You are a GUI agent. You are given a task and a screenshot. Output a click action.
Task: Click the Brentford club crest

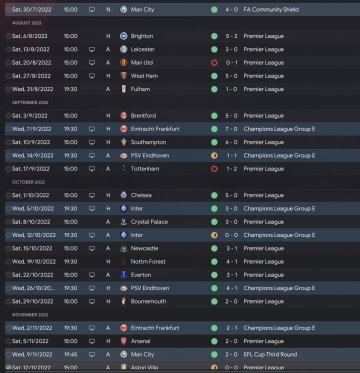coord(124,116)
